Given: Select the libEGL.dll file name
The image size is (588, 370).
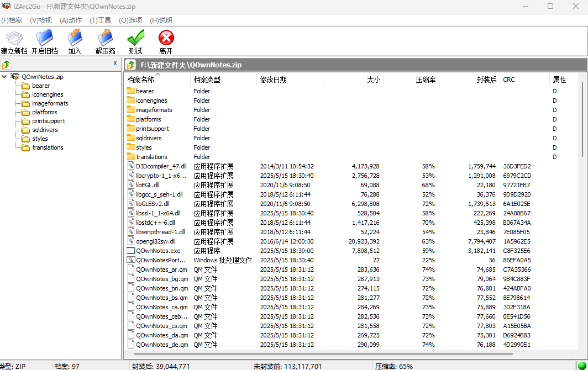Looking at the screenshot, I should coord(148,185).
